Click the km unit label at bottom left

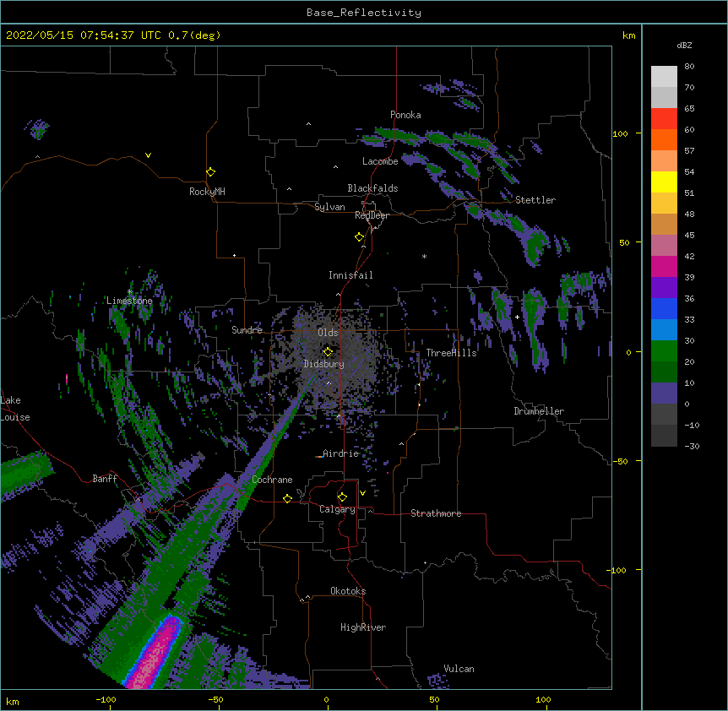pos(13,701)
